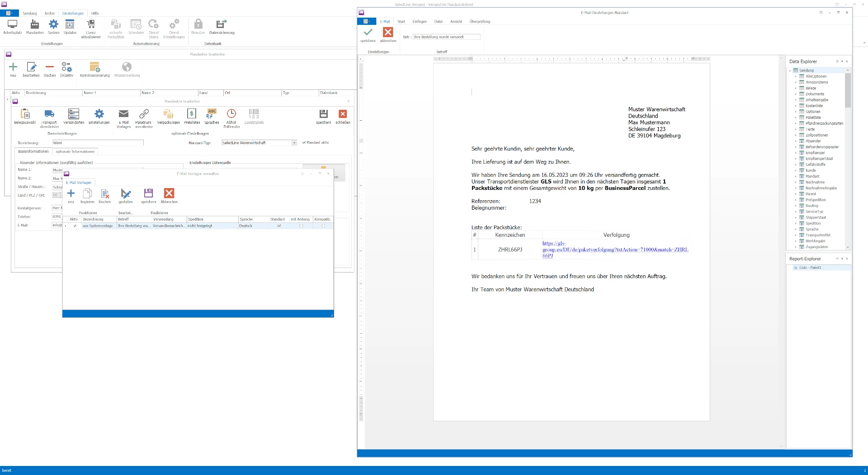Click the Betreff subject input field

pos(446,37)
